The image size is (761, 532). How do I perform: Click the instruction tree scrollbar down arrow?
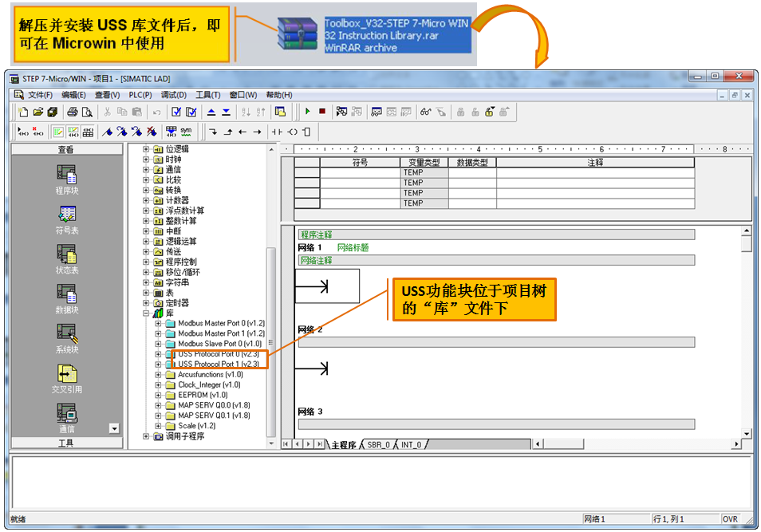[x=271, y=443]
